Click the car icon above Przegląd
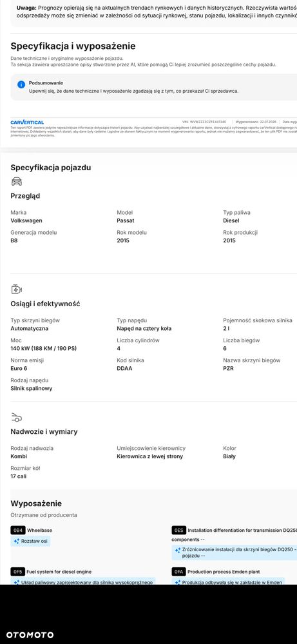This screenshot has width=297, height=644. pyautogui.click(x=16, y=182)
